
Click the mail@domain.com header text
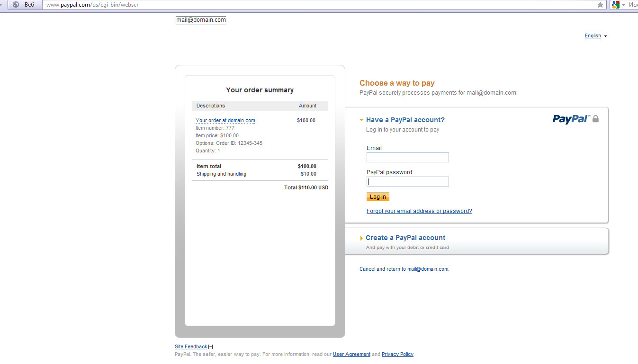pyautogui.click(x=201, y=20)
